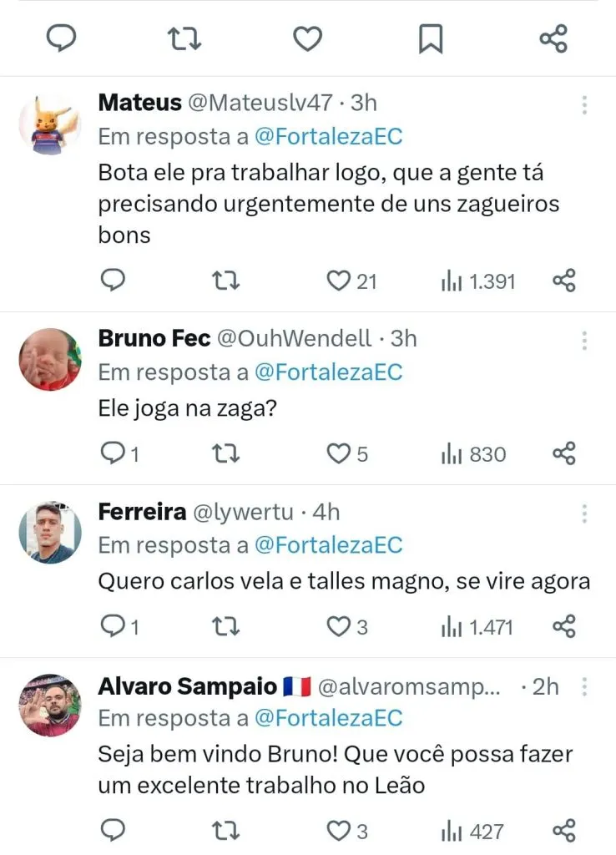Image resolution: width=616 pixels, height=855 pixels.
Task: Open more options for Ferreira's reply
Action: click(x=584, y=514)
